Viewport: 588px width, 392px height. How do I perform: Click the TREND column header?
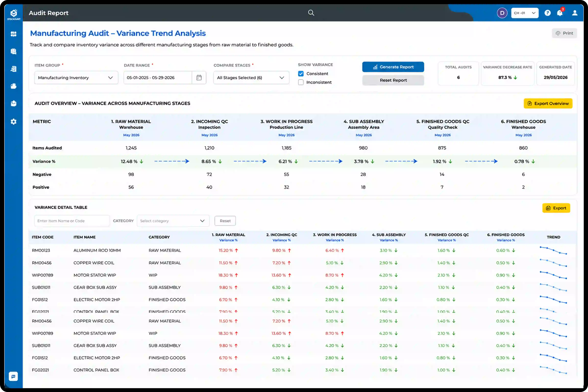click(x=553, y=237)
